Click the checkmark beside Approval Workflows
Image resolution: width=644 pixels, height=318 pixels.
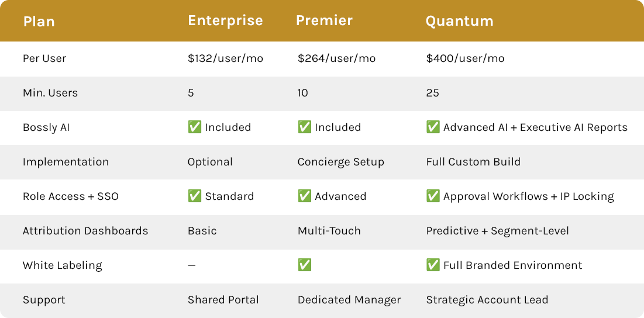pyautogui.click(x=433, y=196)
